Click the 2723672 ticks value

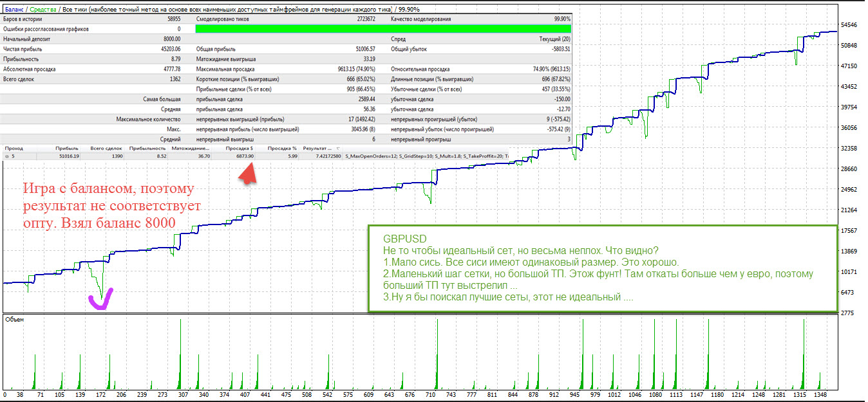point(366,19)
